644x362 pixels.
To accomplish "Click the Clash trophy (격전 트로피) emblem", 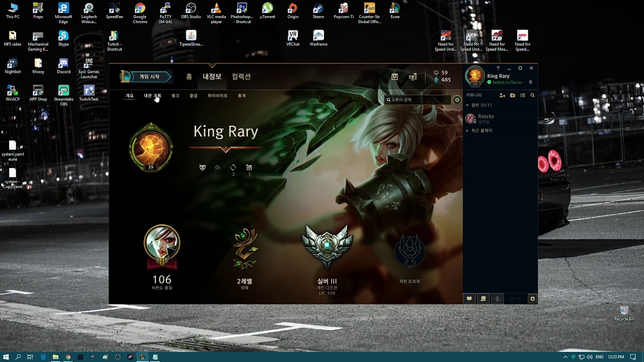I will 409,251.
